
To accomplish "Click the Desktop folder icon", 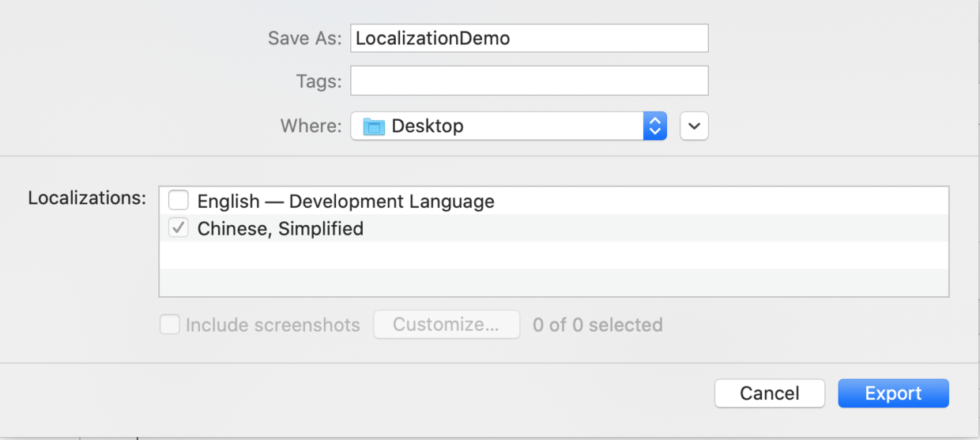I will [x=374, y=126].
